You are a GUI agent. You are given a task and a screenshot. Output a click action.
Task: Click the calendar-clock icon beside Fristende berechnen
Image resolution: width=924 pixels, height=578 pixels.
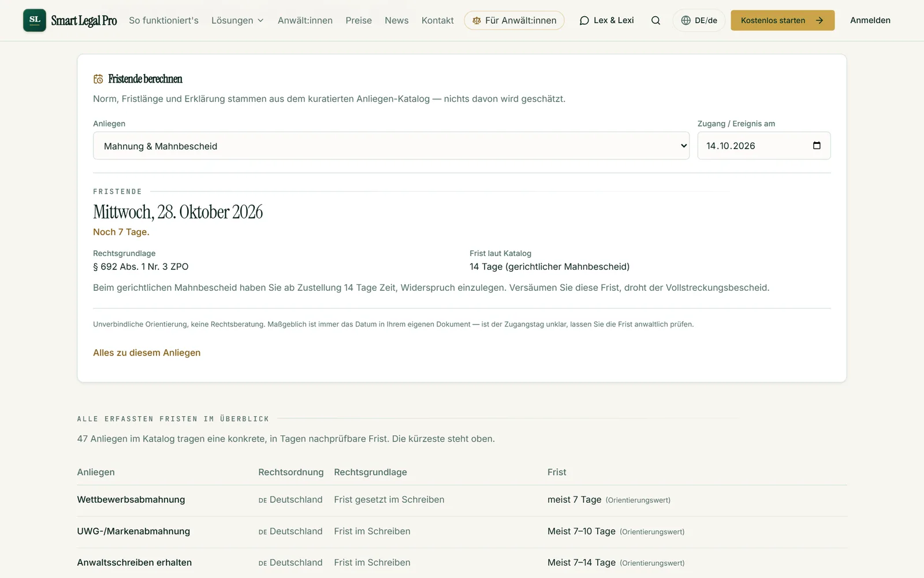pos(98,79)
